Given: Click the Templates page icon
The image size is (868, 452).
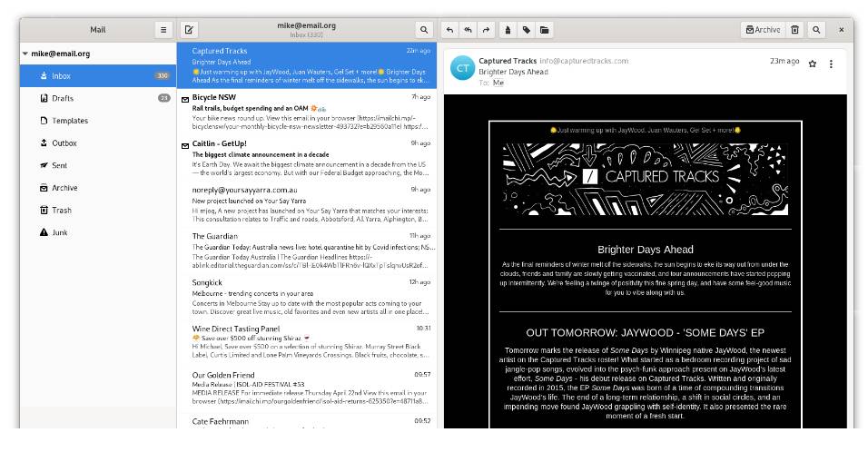Looking at the screenshot, I should tap(44, 120).
